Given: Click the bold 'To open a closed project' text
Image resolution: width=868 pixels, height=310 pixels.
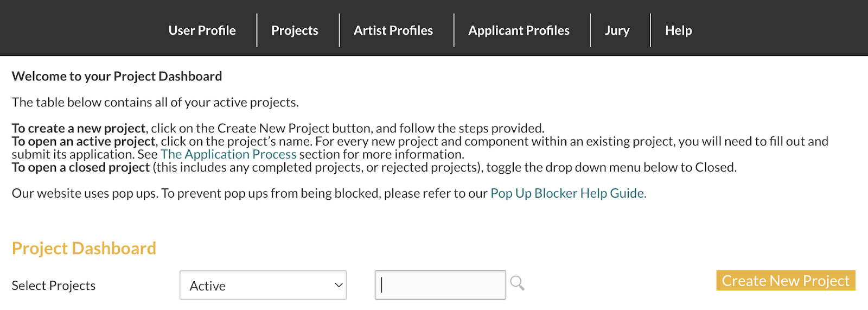Looking at the screenshot, I should coord(81,167).
